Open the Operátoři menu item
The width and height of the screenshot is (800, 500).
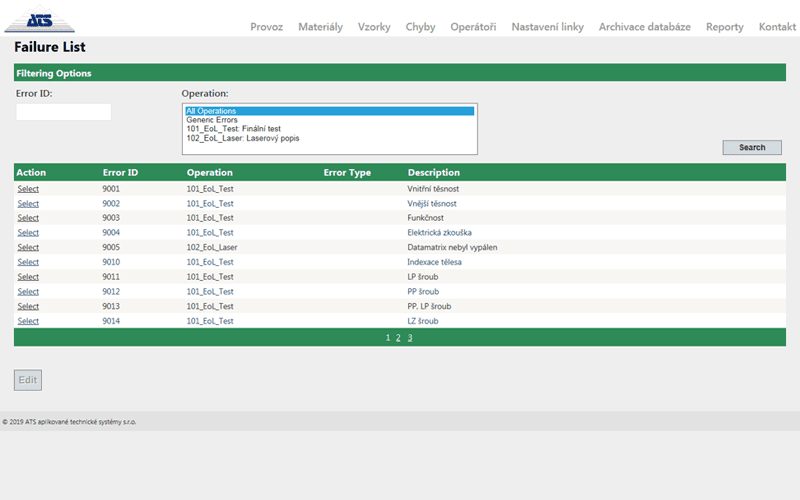(x=473, y=27)
